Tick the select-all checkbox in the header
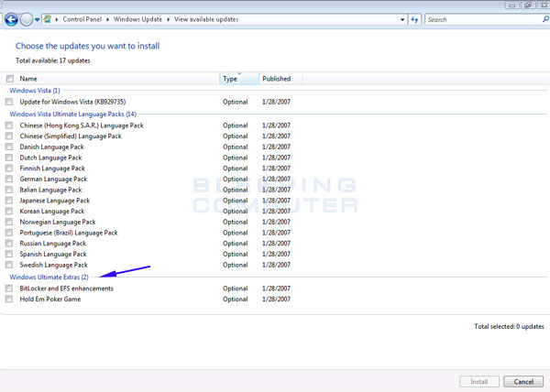This screenshot has width=550, height=392. point(10,79)
